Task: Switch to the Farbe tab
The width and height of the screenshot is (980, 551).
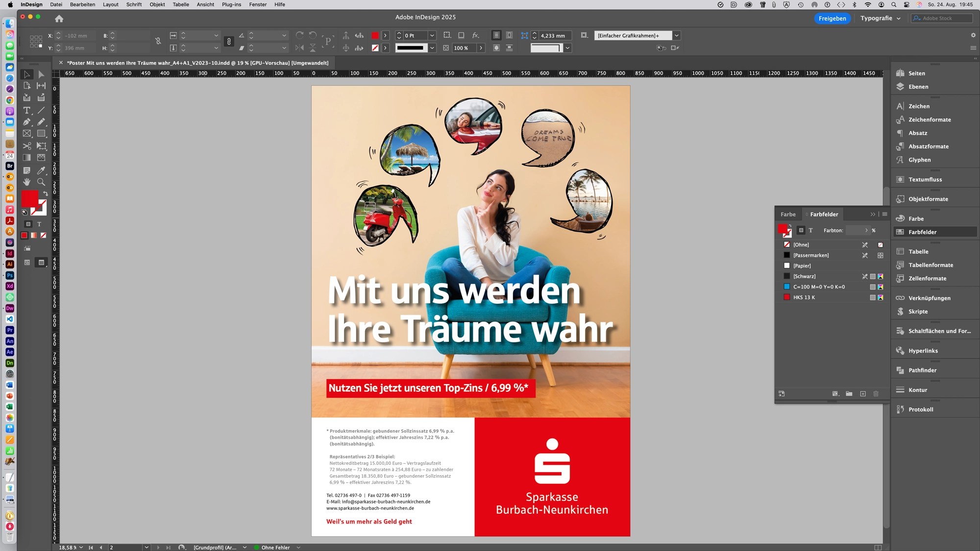Action: coord(788,214)
